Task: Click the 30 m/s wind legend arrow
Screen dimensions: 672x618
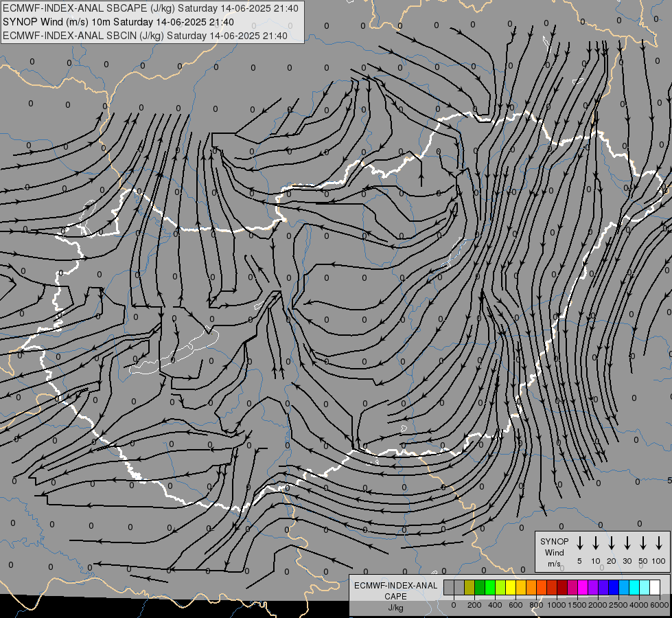Action: (x=627, y=543)
